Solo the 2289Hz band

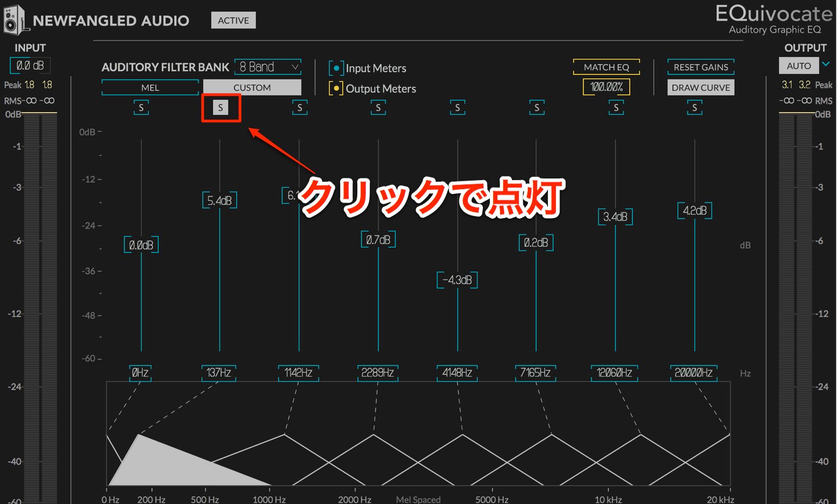click(378, 108)
